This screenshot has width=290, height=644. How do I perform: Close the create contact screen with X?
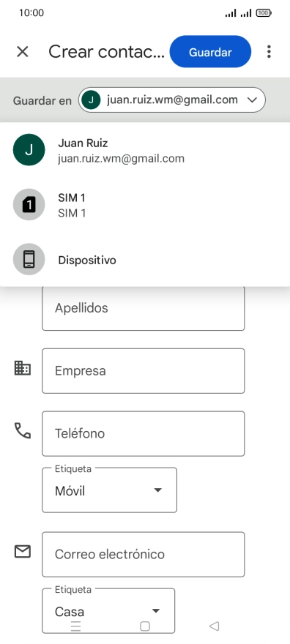pos(22,52)
